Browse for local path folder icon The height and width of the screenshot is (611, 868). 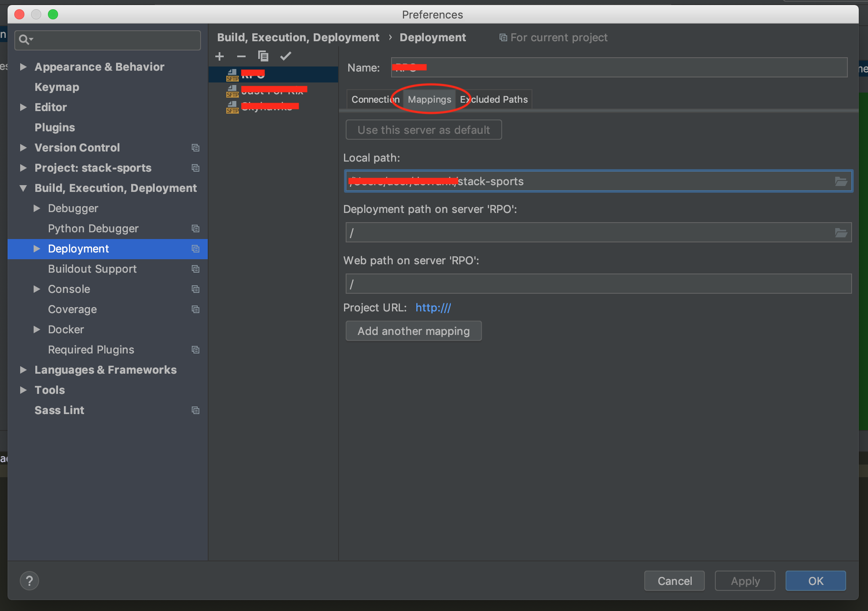pos(841,181)
